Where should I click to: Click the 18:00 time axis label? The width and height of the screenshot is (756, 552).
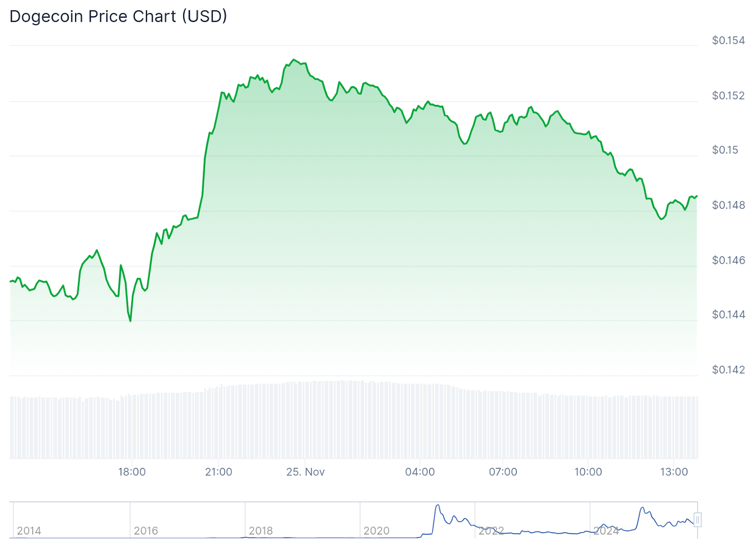pos(132,472)
